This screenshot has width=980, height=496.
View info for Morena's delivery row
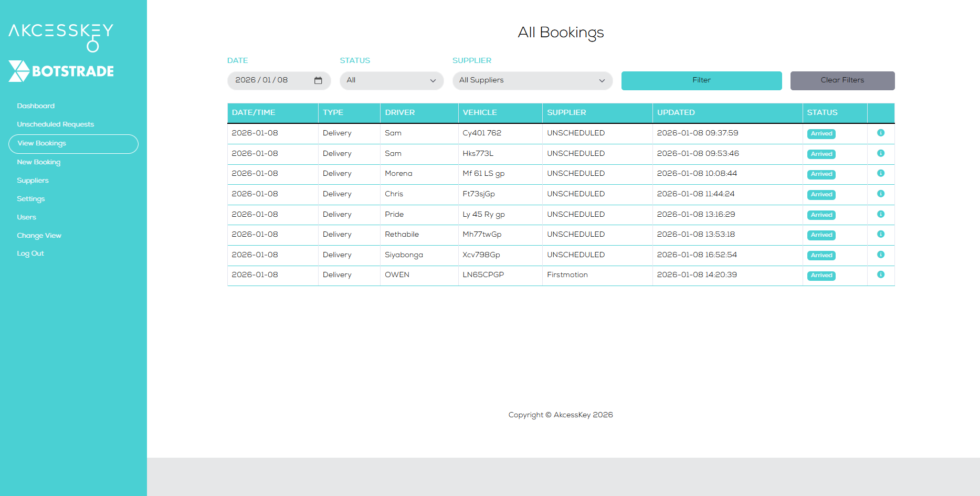tap(881, 174)
